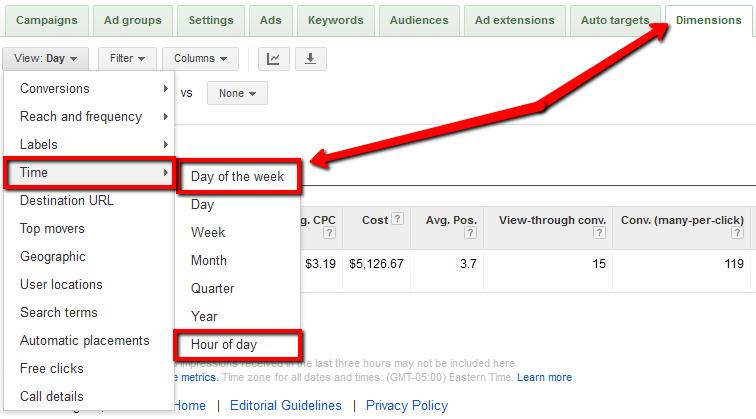Viewport: 756px width, 419px height.
Task: Pick Geographic from the view menu
Action: [53, 257]
